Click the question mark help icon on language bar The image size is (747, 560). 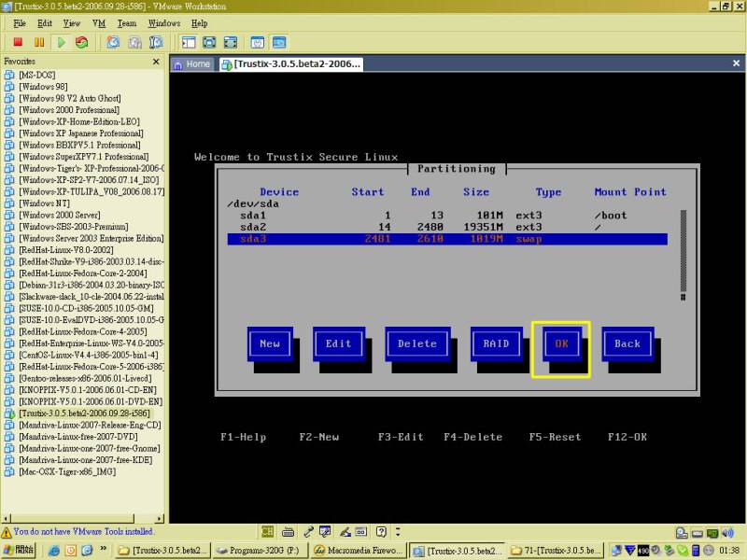tap(381, 531)
